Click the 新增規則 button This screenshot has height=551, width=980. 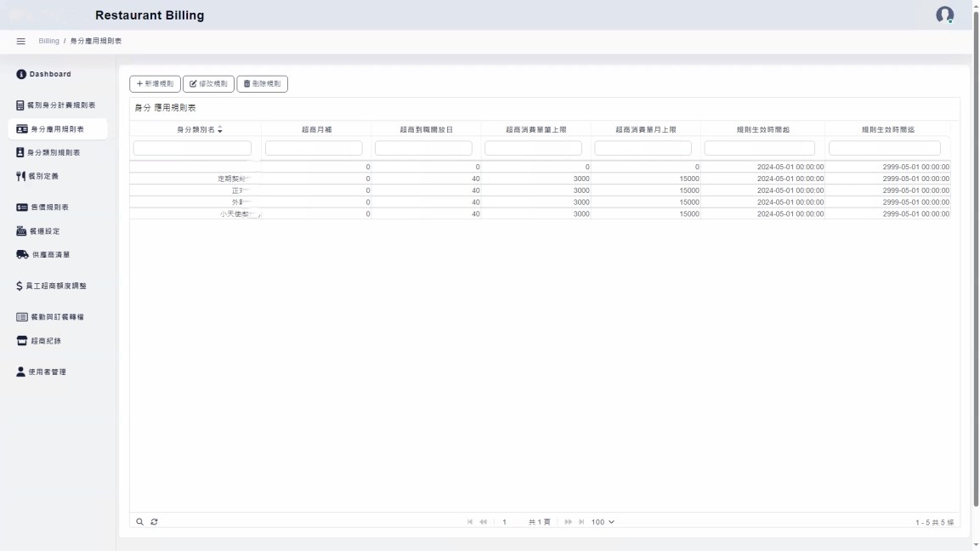tap(155, 83)
